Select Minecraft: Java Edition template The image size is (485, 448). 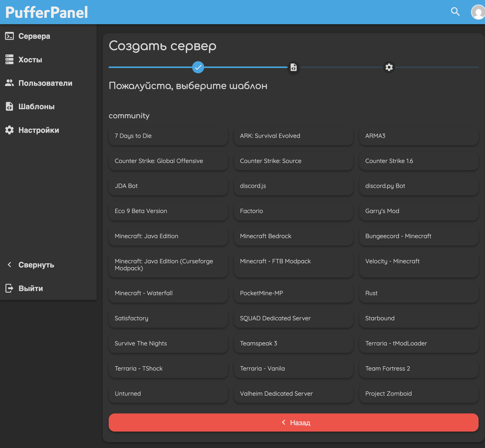168,236
